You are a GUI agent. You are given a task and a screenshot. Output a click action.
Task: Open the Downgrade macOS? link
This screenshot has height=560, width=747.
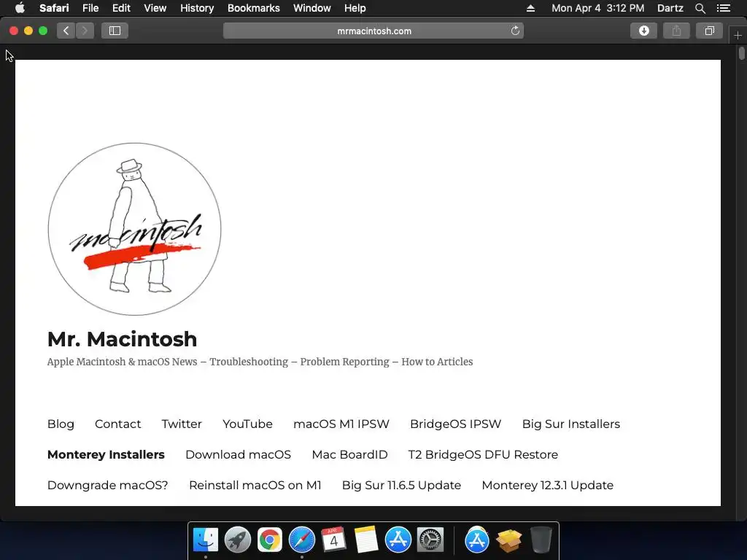[x=108, y=485]
